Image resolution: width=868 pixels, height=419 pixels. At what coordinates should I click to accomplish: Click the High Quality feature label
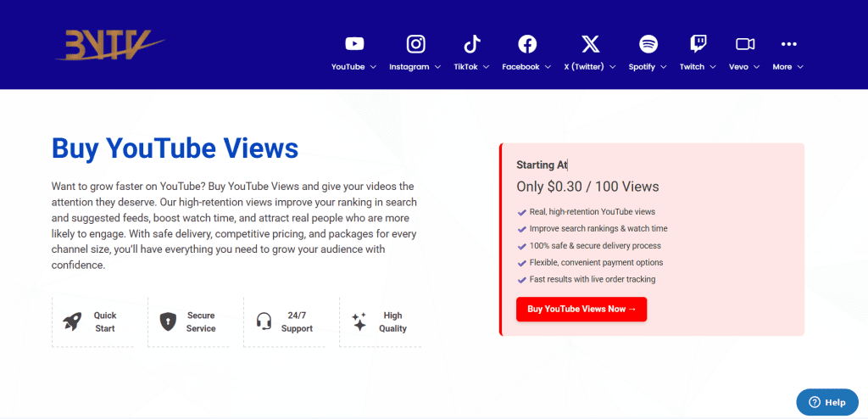point(393,322)
